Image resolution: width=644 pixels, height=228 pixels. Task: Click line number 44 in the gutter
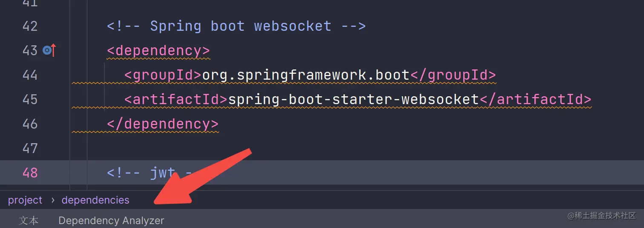pyautogui.click(x=30, y=75)
